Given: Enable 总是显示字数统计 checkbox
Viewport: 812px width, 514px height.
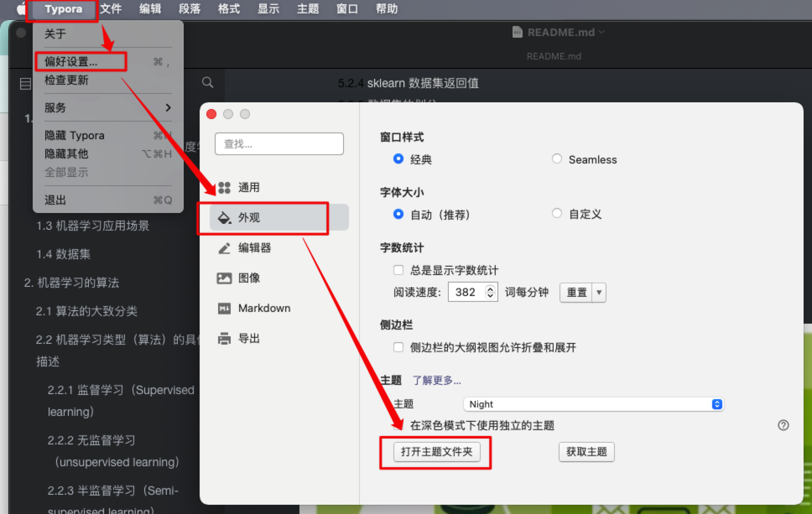Looking at the screenshot, I should [398, 270].
